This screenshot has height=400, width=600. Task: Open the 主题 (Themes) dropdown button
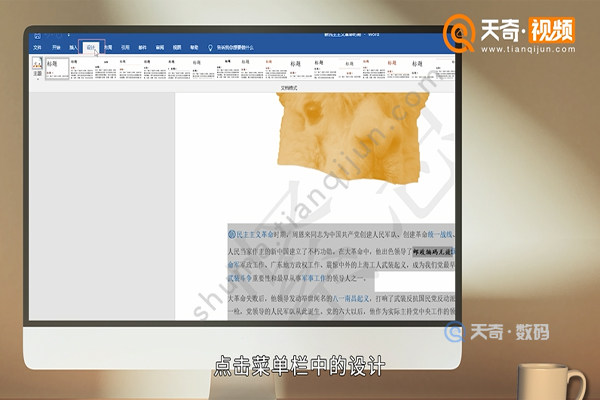coord(37,68)
